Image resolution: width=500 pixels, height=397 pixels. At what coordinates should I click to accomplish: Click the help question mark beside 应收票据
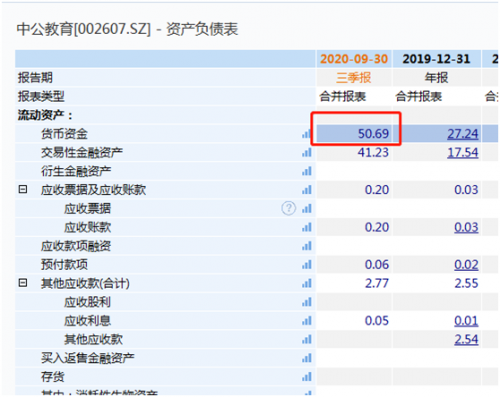click(x=289, y=208)
